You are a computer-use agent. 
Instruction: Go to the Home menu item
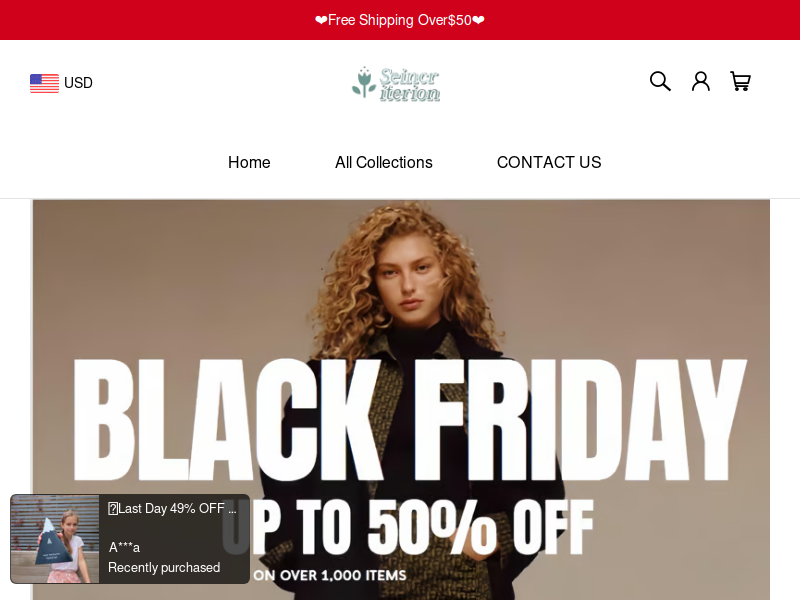249,162
